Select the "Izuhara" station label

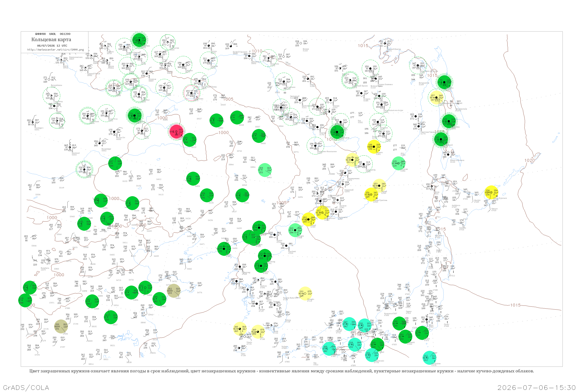point(285,347)
